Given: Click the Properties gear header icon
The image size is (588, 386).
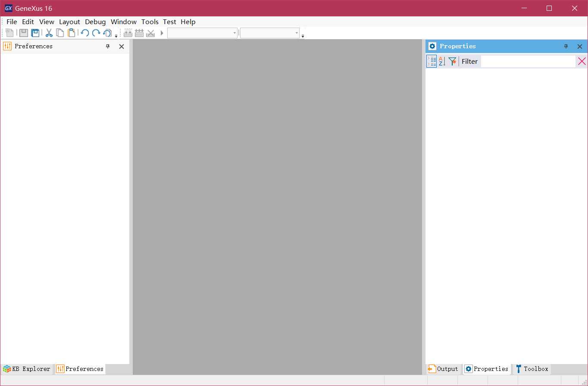Looking at the screenshot, I should [x=432, y=46].
